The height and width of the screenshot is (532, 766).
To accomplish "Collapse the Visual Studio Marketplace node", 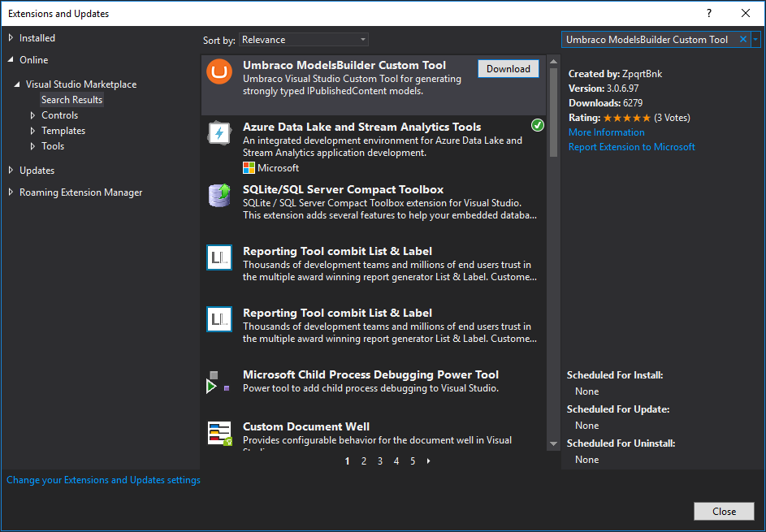I will 17,84.
